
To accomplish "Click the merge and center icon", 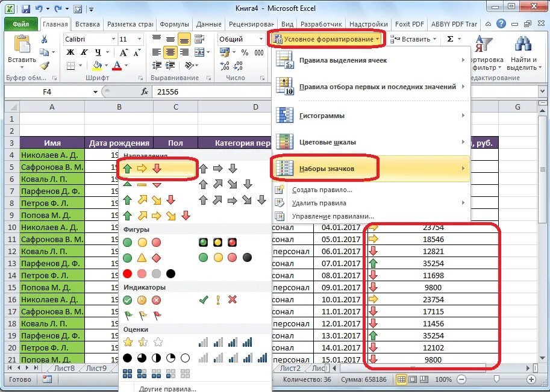I will click(199, 52).
